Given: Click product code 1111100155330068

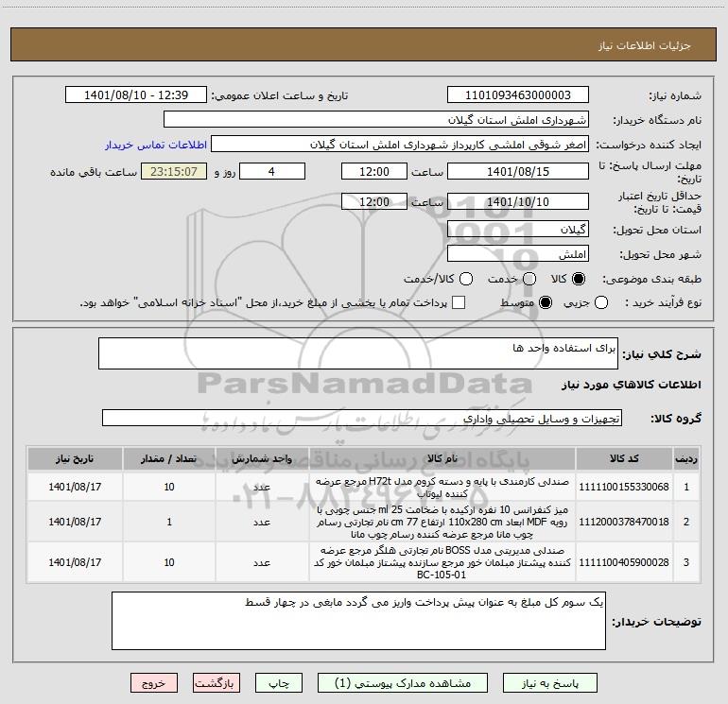Looking at the screenshot, I should (x=624, y=487).
